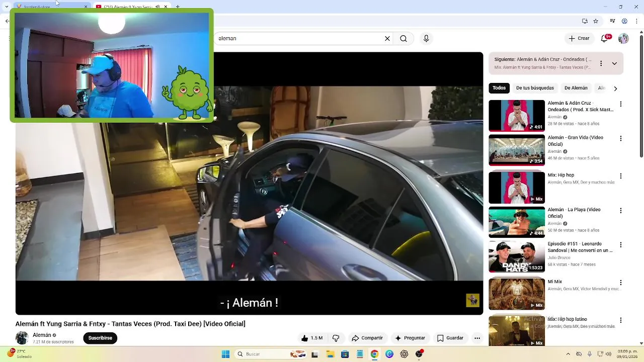Open options for Mix: Hip hop latino
Screen dimensions: 644x362
(620, 320)
